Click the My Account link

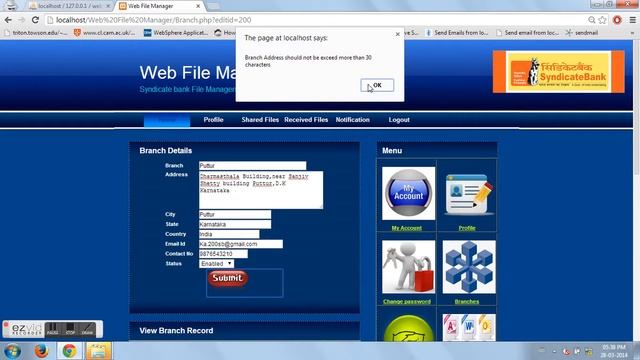pos(407,228)
